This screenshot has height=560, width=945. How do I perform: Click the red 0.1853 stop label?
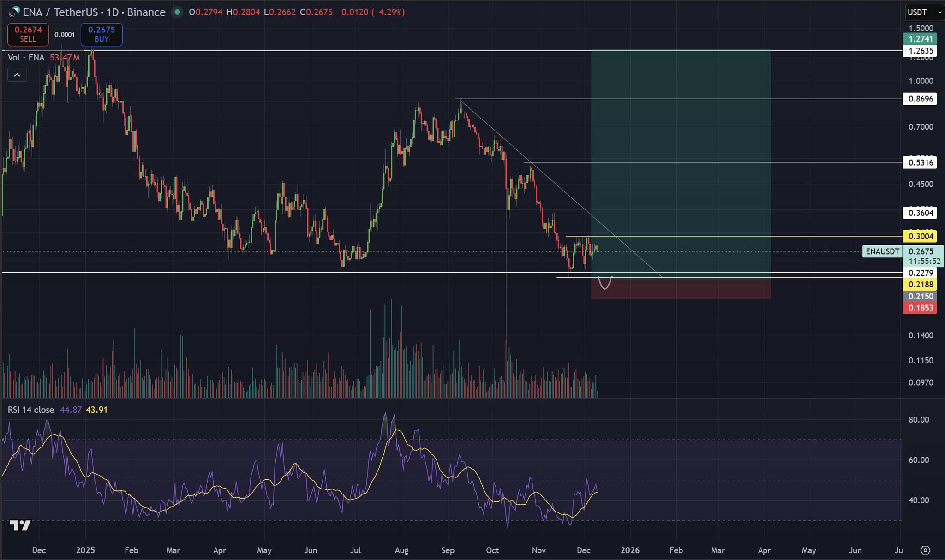pos(920,308)
